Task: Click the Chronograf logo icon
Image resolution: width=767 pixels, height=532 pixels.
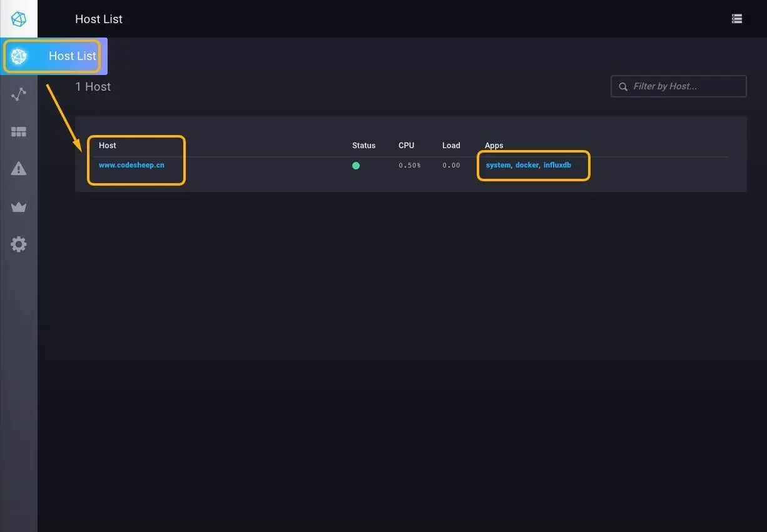Action: click(19, 19)
